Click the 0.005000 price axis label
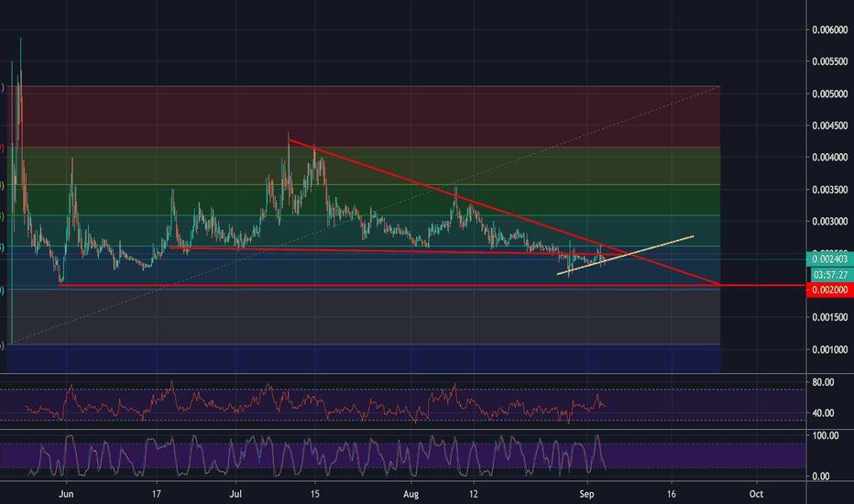 tap(829, 93)
